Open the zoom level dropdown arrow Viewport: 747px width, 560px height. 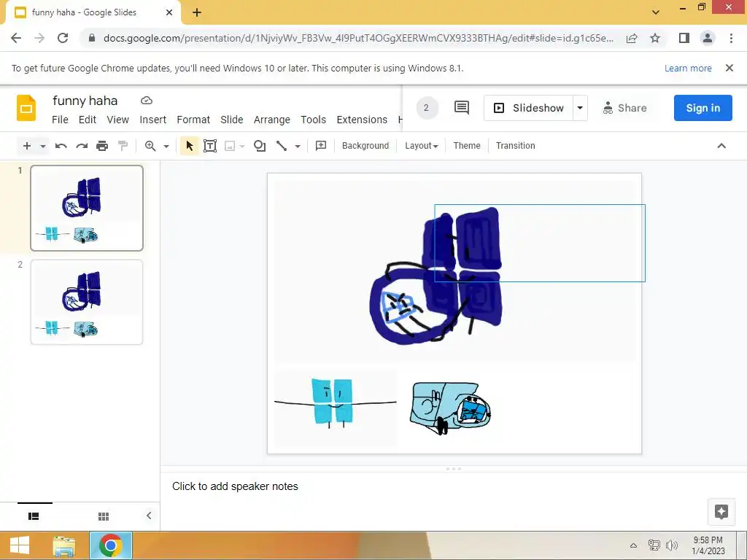tap(166, 146)
